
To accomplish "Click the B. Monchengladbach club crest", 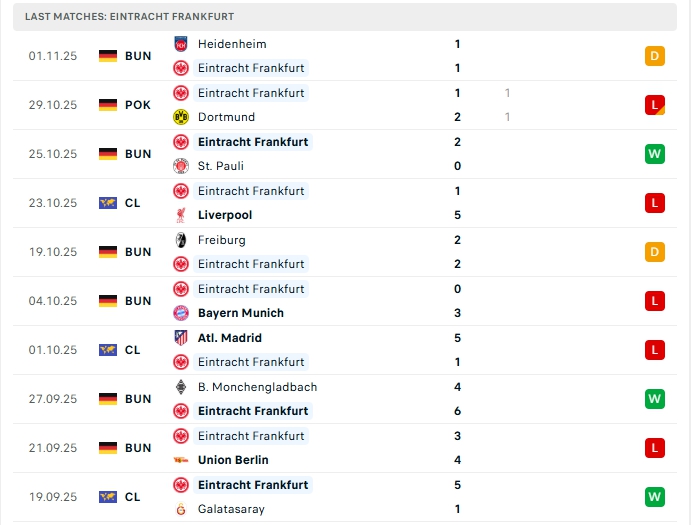I will point(181,387).
